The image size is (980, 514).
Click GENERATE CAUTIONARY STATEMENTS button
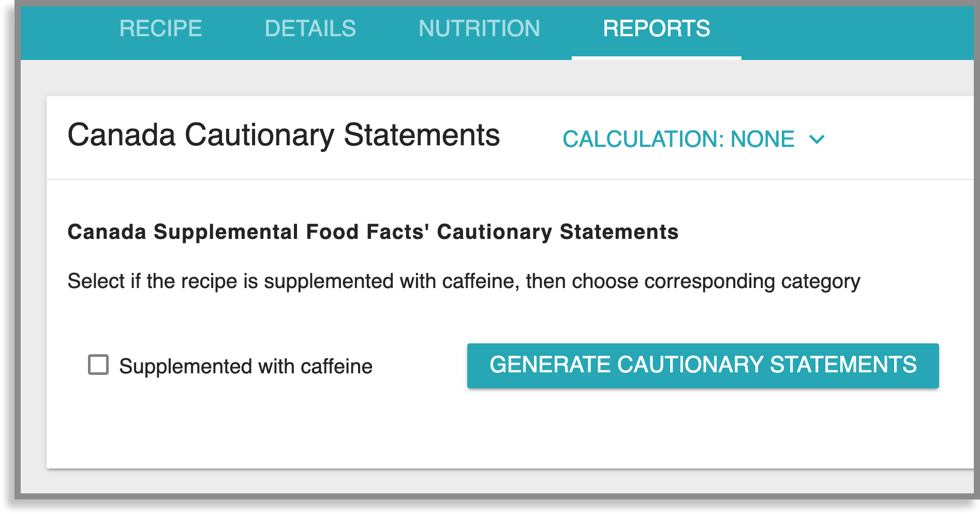point(703,365)
